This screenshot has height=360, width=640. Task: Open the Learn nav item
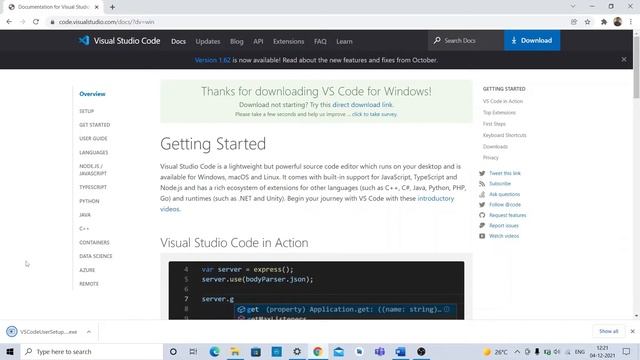pos(344,41)
